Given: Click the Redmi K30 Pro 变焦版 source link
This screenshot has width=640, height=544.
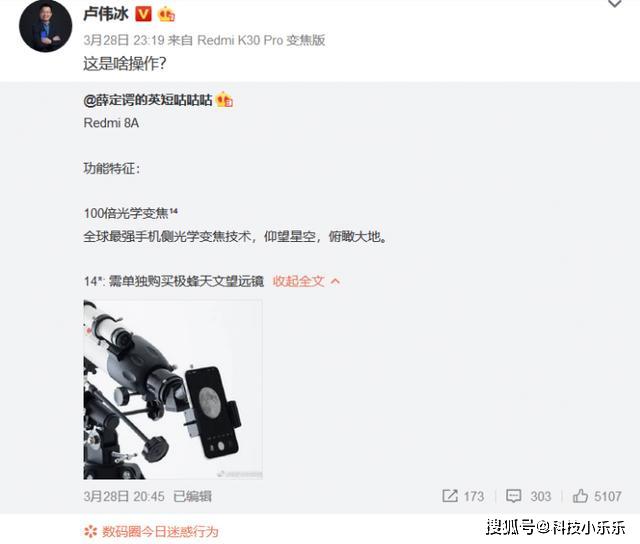Looking at the screenshot, I should click(261, 40).
